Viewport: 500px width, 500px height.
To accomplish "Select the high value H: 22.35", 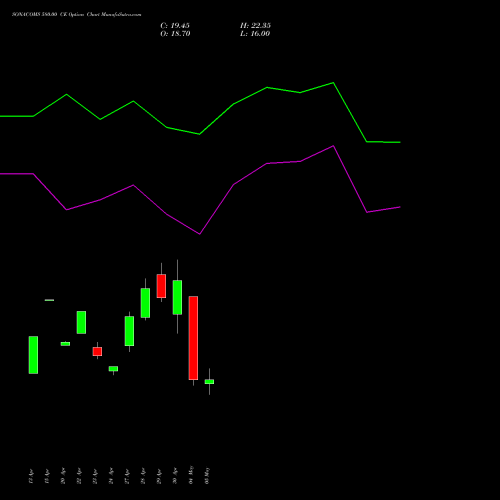I will 255,26.
